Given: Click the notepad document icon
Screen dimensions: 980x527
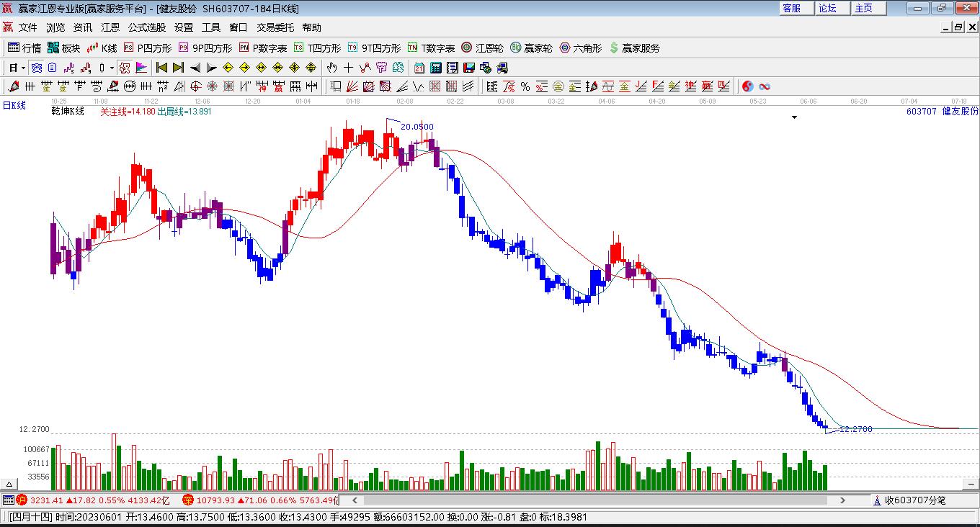Looking at the screenshot, I should [453, 68].
